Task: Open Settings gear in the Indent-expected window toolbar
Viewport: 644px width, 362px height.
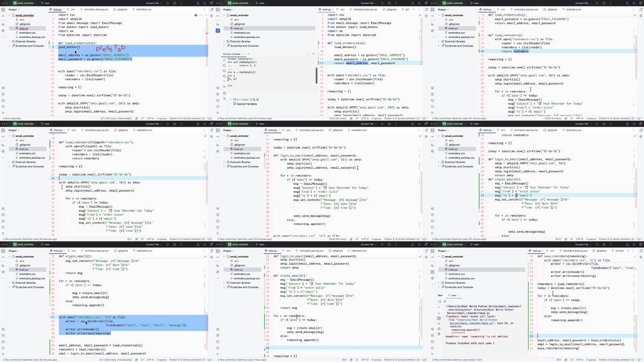Action: pos(211,3)
